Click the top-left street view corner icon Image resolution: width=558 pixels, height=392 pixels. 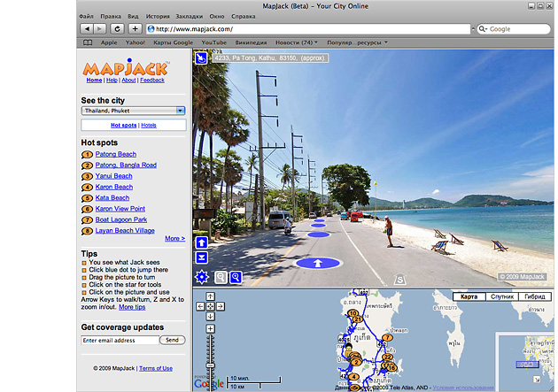(201, 58)
